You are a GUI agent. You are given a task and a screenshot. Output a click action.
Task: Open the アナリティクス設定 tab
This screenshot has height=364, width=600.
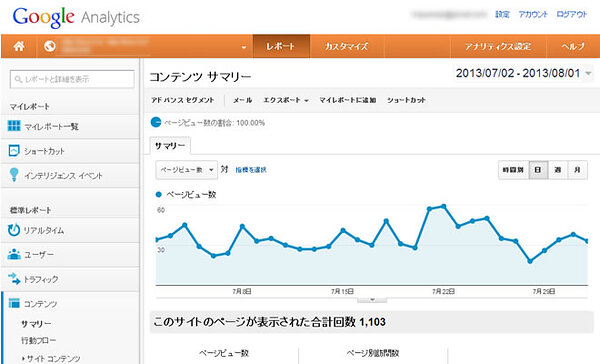[x=498, y=46]
